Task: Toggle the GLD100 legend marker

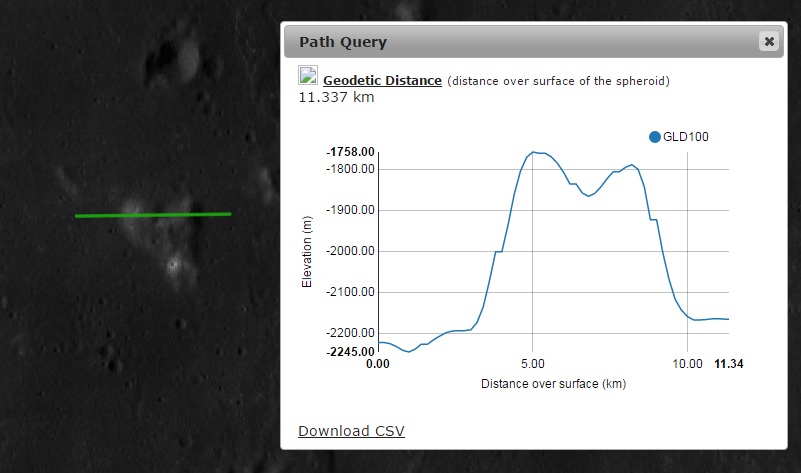Action: click(654, 137)
